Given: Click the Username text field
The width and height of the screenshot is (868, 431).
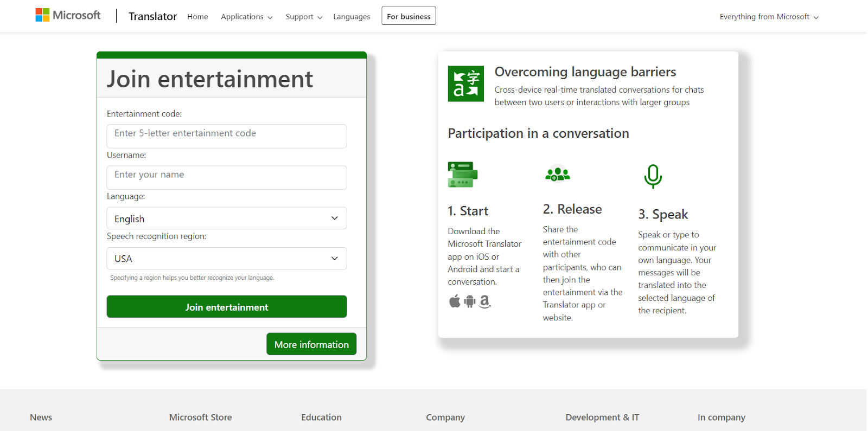Looking at the screenshot, I should (x=227, y=177).
